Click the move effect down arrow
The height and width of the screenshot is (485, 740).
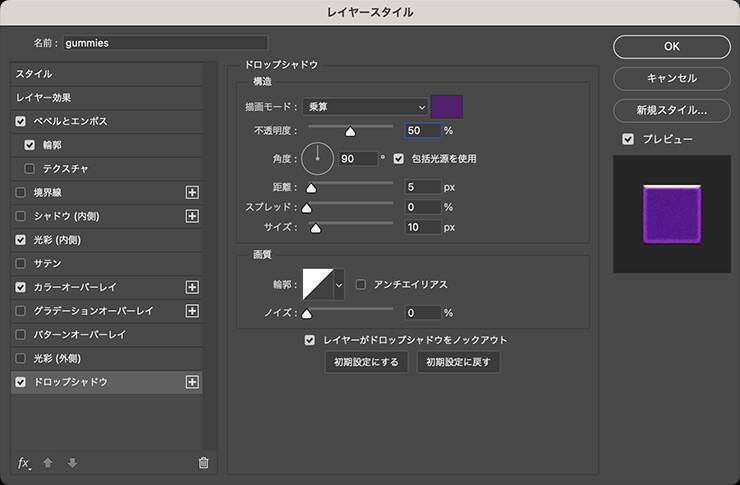[x=71, y=463]
